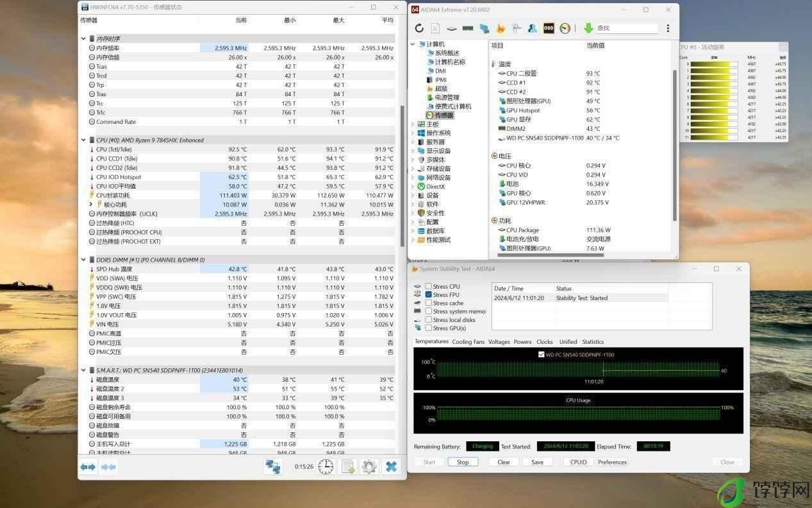Collapse the CPU [#0] AMD Ryzen 9 section
Viewport: 812px width, 508px height.
tap(83, 140)
